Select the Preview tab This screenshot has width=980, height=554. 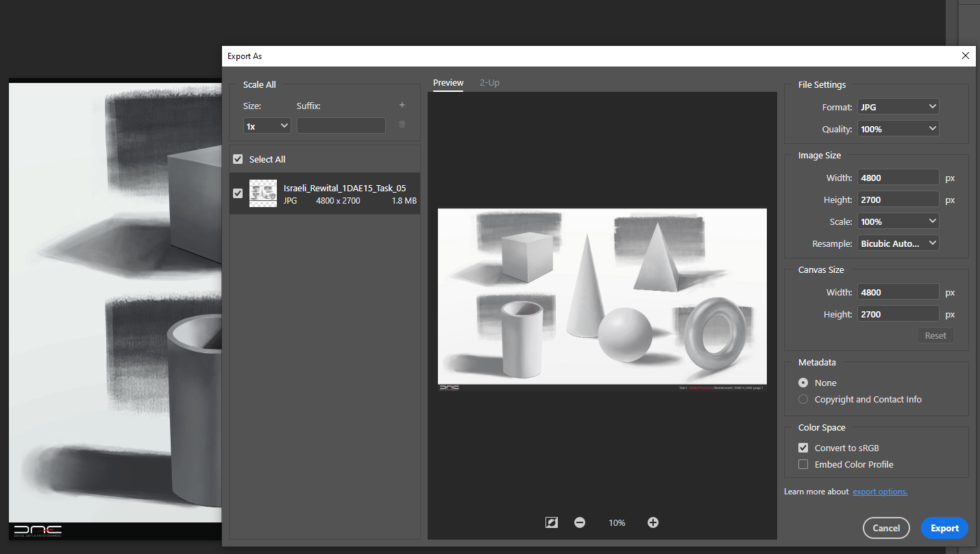point(448,82)
